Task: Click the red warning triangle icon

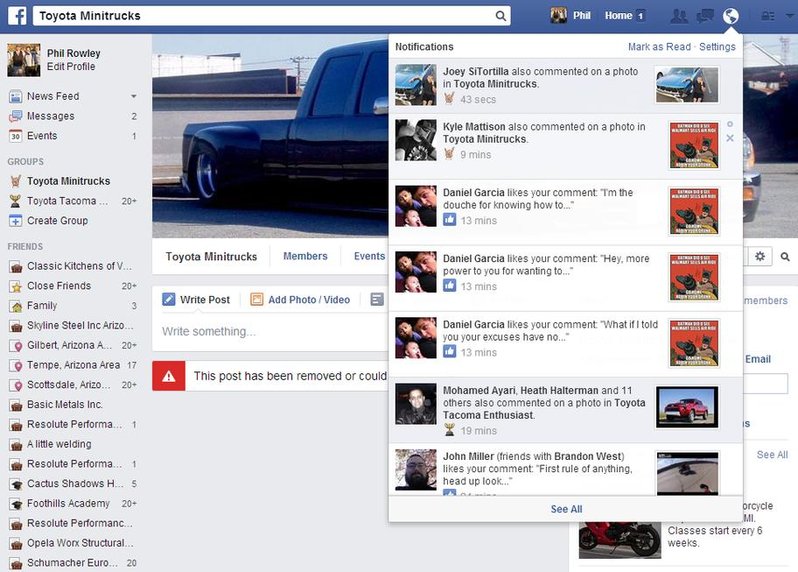Action: [168, 376]
